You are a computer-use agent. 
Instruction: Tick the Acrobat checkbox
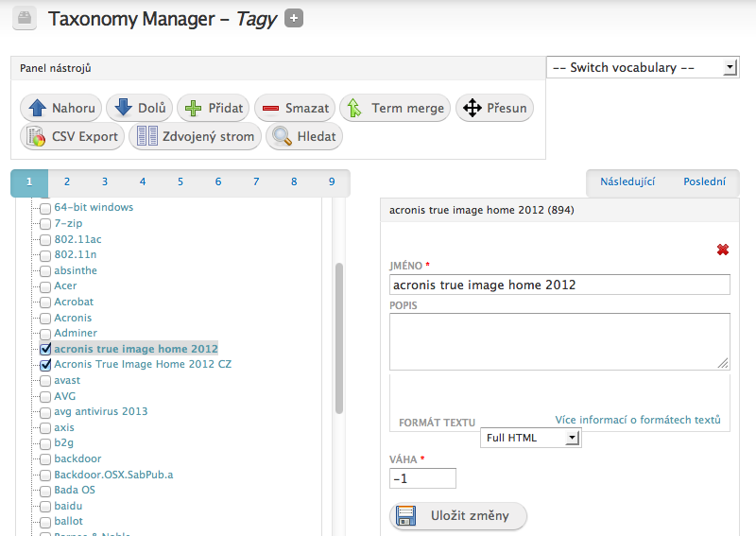pyautogui.click(x=45, y=303)
